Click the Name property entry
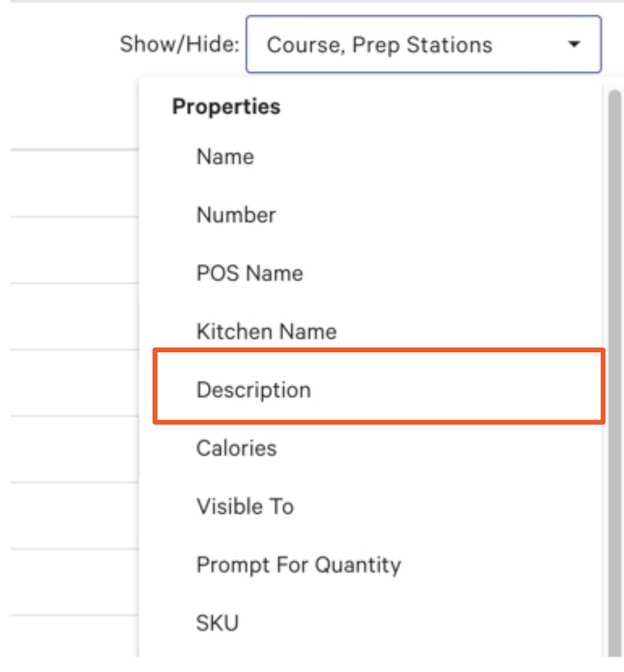The height and width of the screenshot is (672, 624). point(225,157)
